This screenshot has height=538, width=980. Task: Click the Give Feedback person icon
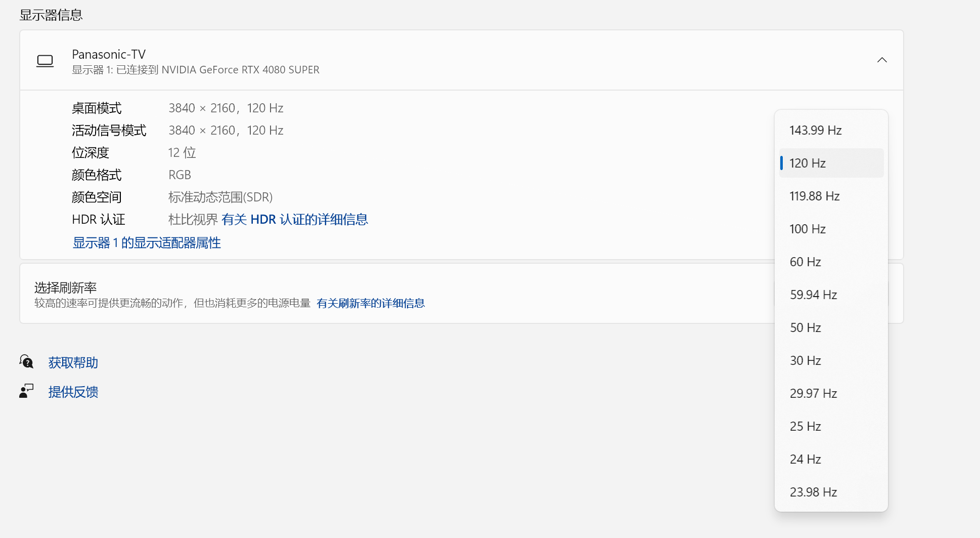click(26, 391)
